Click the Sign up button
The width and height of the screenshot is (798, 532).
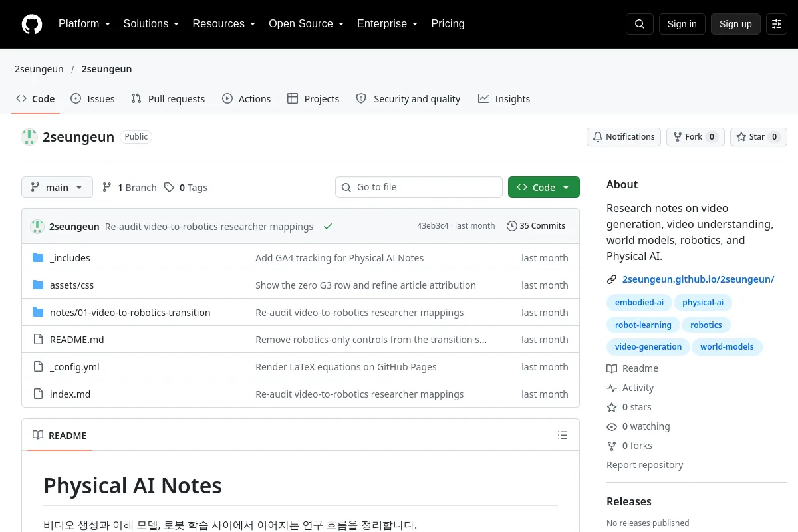pyautogui.click(x=735, y=24)
